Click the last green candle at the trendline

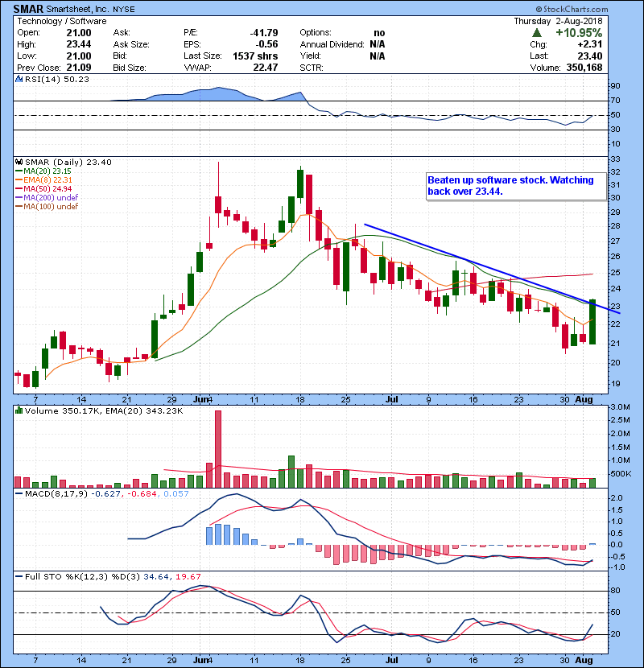pyautogui.click(x=592, y=322)
